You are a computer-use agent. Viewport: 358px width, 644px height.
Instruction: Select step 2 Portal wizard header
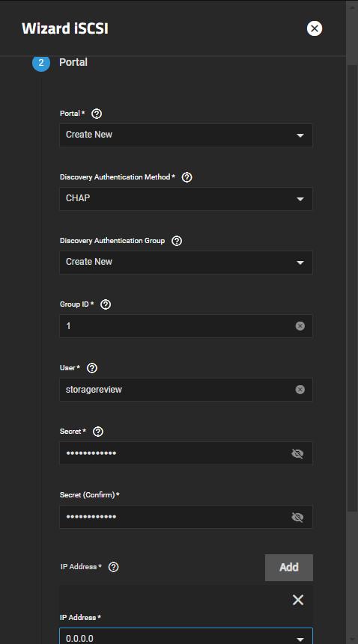tap(60, 63)
